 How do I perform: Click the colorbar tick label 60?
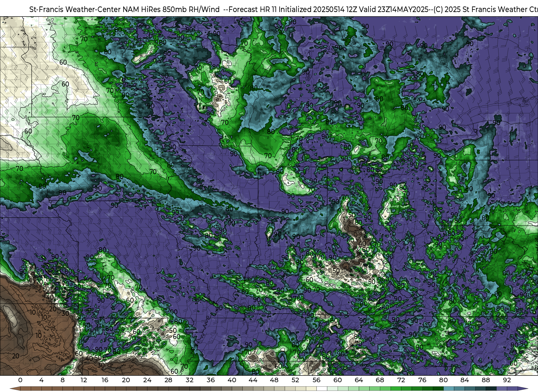tap(338, 380)
